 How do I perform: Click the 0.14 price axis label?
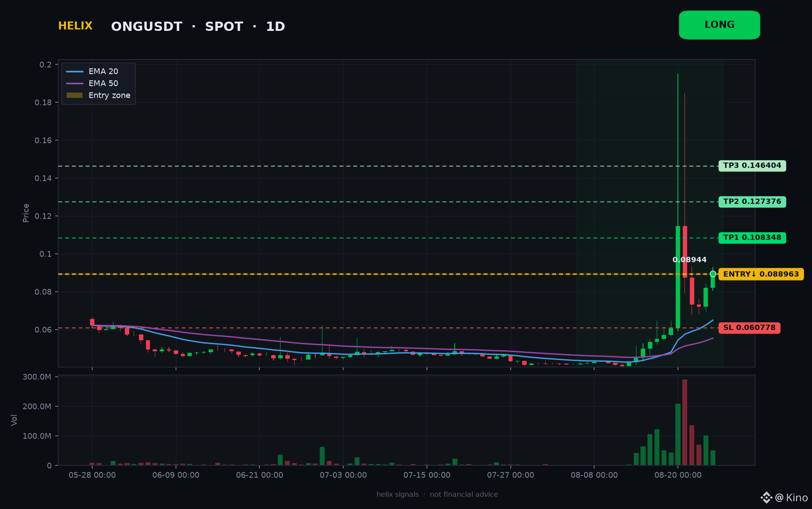click(43, 178)
